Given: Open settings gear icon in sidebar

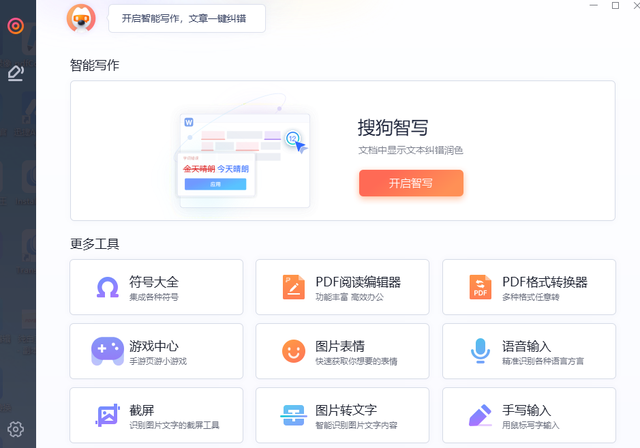Looking at the screenshot, I should (16, 429).
